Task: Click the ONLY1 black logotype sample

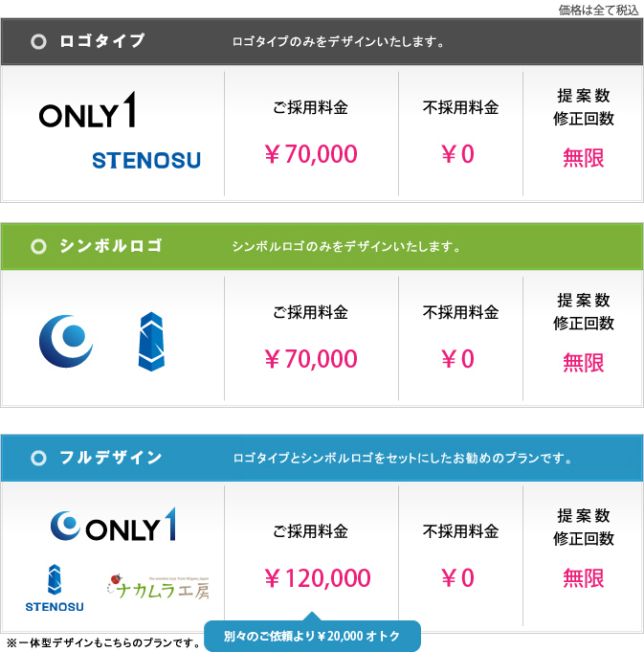Action: (x=87, y=110)
